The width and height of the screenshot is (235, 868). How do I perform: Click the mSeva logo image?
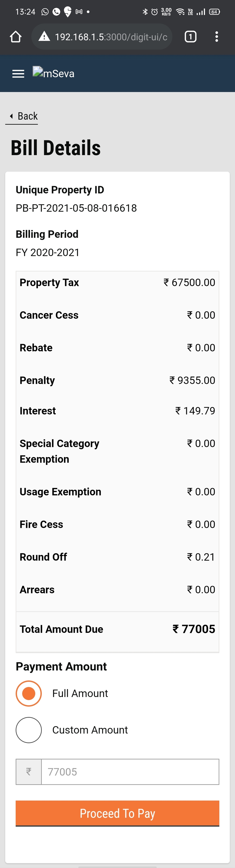tap(53, 73)
